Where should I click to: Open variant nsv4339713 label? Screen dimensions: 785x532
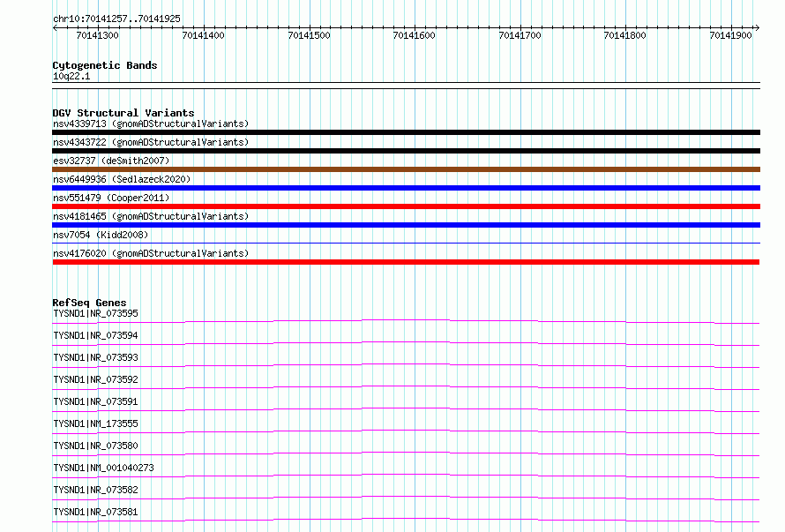(151, 124)
